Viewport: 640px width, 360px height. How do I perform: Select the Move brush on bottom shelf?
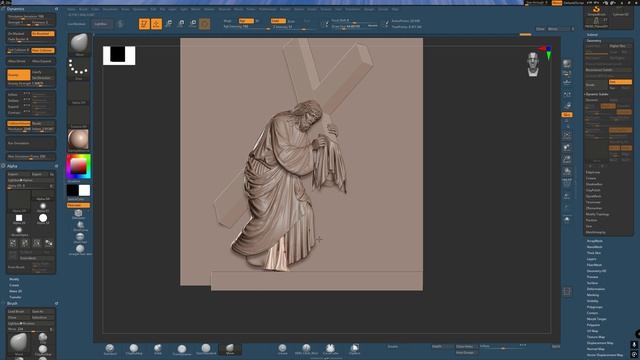click(230, 349)
